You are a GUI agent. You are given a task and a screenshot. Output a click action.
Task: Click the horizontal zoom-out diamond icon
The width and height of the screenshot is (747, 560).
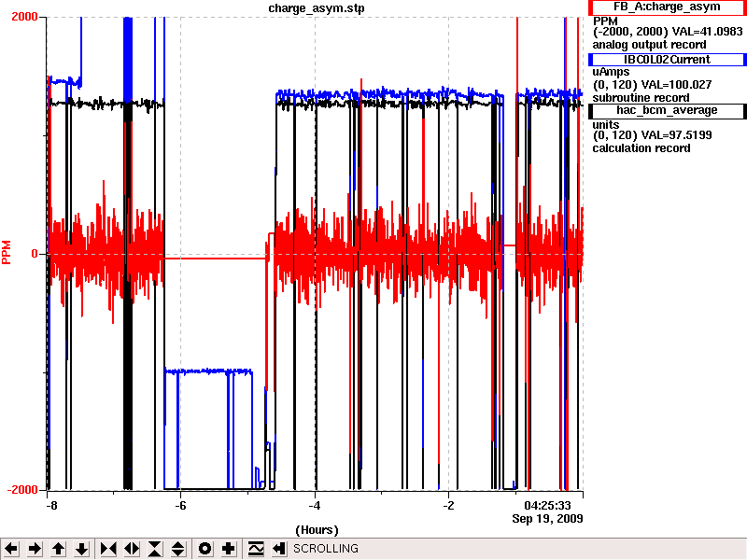(132, 549)
